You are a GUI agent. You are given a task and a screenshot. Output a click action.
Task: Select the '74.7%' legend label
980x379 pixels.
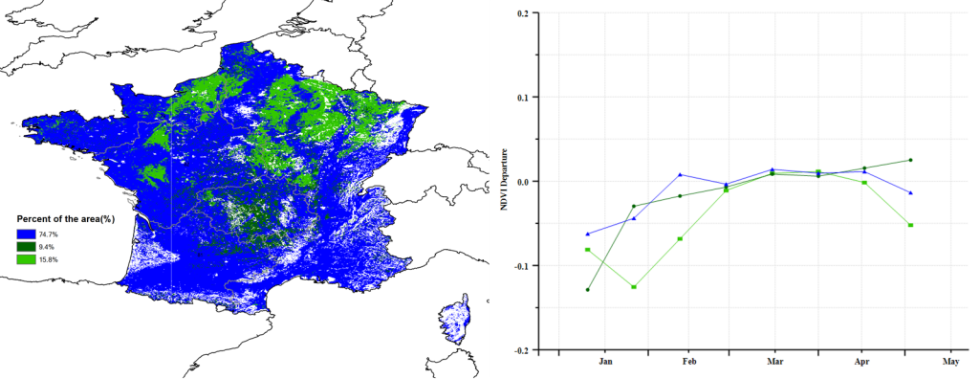click(x=48, y=234)
